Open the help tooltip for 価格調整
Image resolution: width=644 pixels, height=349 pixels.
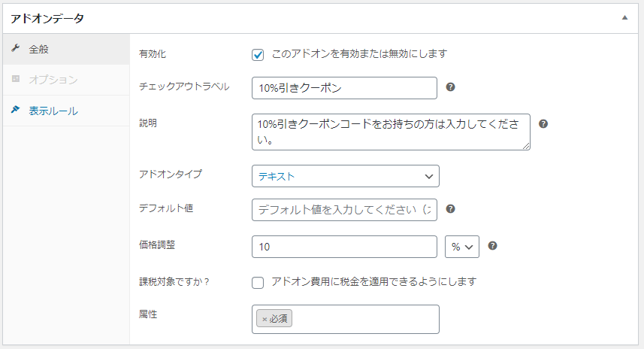492,246
